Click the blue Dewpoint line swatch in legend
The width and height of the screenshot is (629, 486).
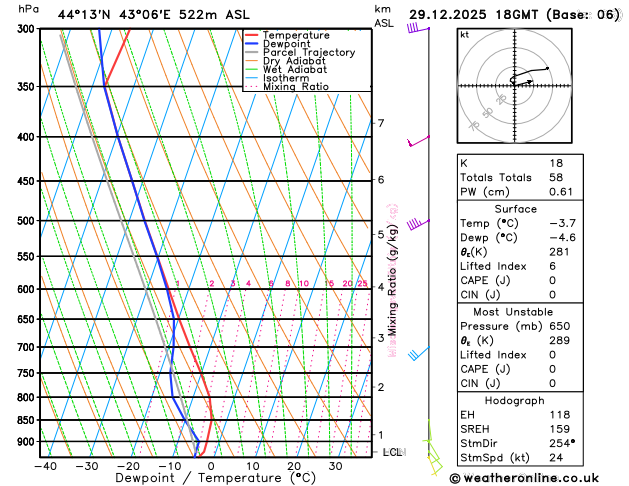pos(252,44)
